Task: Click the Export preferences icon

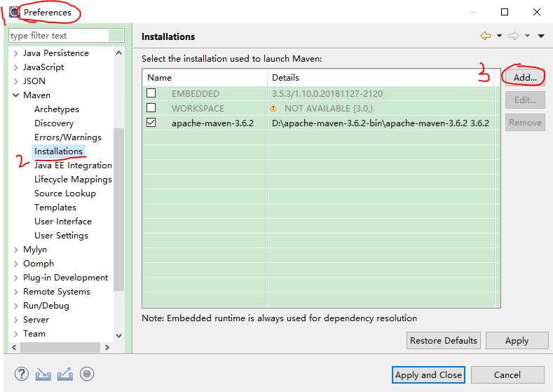Action: point(65,374)
